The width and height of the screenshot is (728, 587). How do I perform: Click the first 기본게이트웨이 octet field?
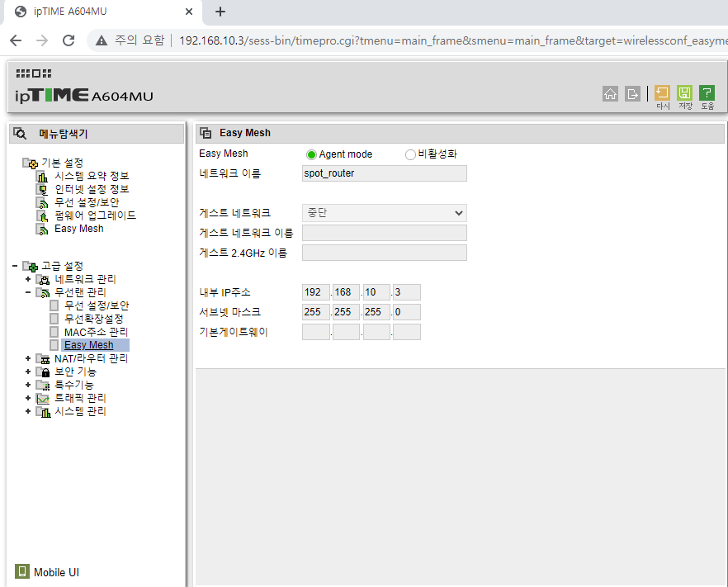(315, 332)
